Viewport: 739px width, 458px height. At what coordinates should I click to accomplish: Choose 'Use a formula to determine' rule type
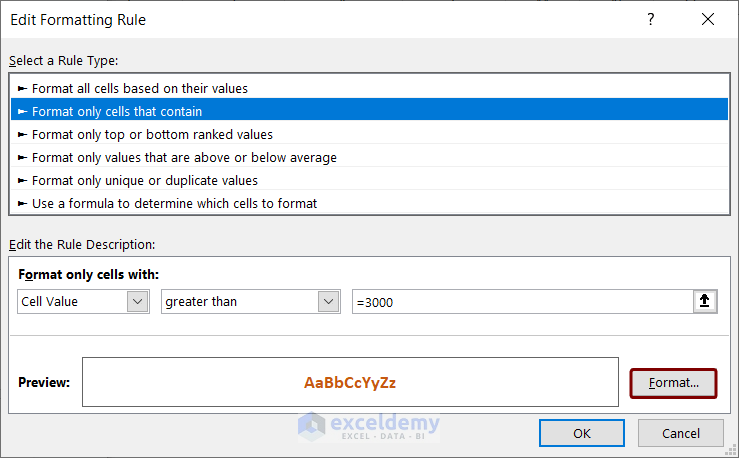[174, 203]
